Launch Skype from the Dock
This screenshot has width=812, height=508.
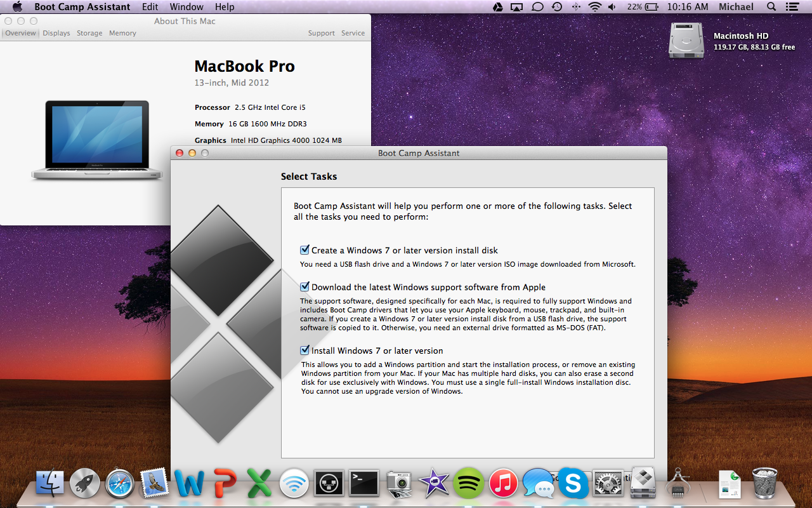click(573, 484)
